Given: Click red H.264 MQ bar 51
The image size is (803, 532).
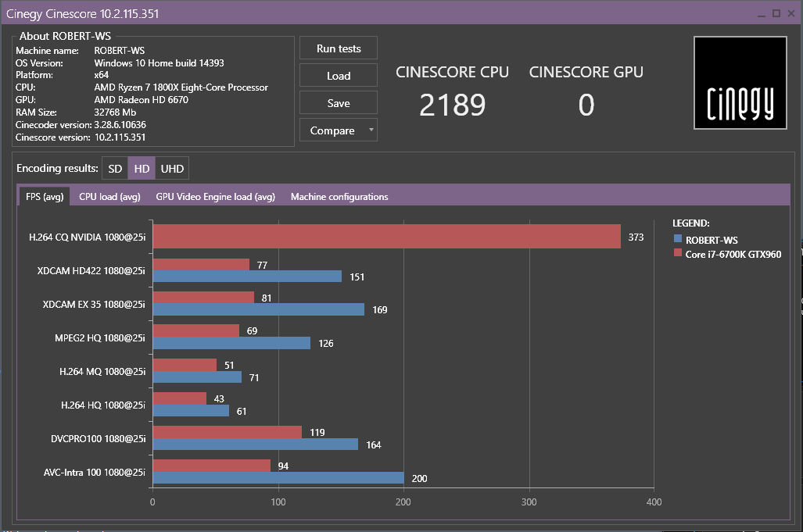Looking at the screenshot, I should click(x=185, y=365).
